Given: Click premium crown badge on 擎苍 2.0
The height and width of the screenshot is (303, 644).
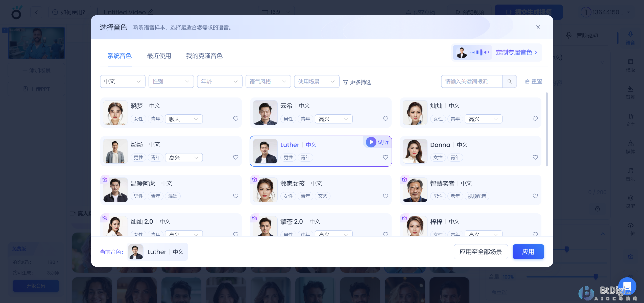Looking at the screenshot, I should [255, 218].
